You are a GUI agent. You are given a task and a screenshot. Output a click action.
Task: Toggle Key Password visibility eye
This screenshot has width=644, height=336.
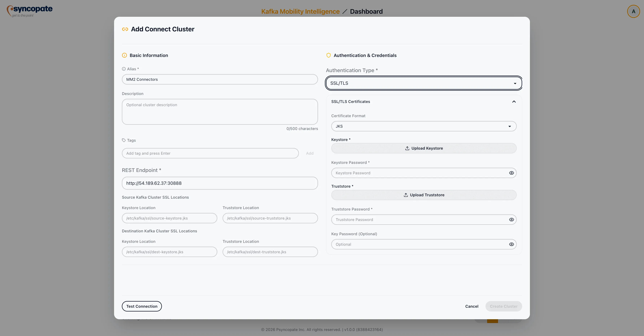[511, 244]
